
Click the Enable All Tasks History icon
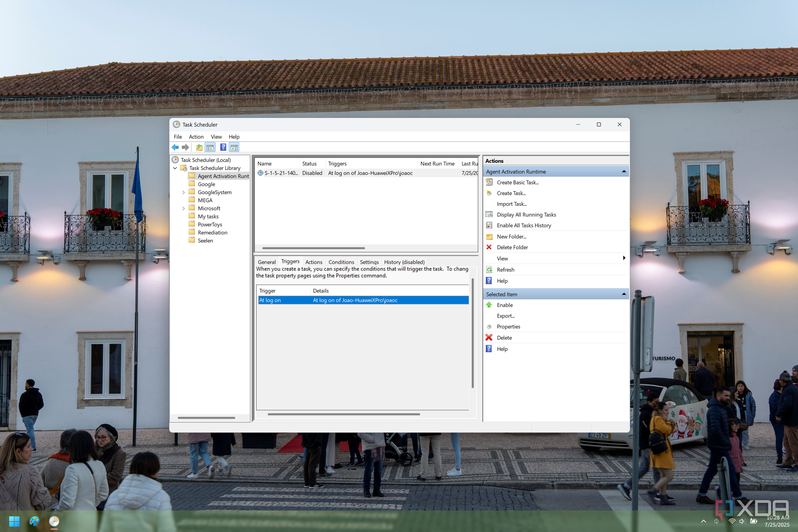click(489, 225)
